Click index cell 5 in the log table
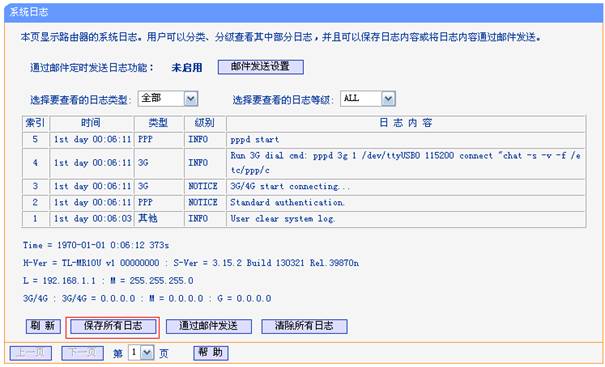The image size is (605, 367). pos(35,140)
